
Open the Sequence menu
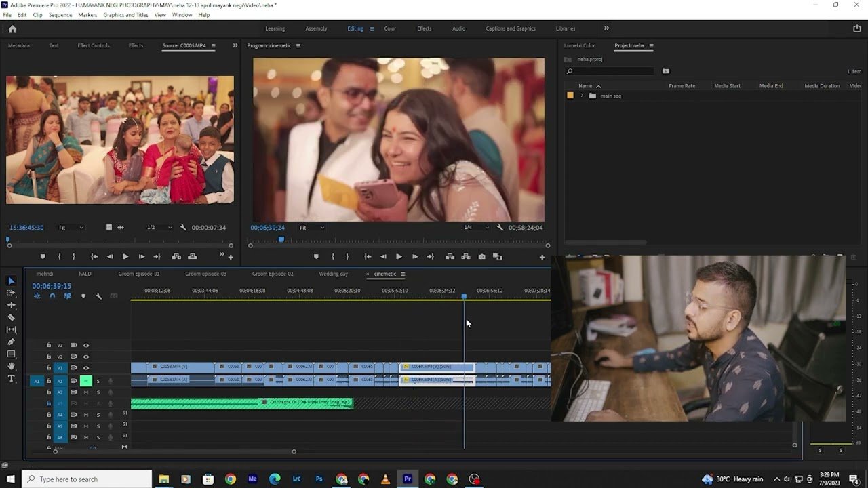coord(60,15)
